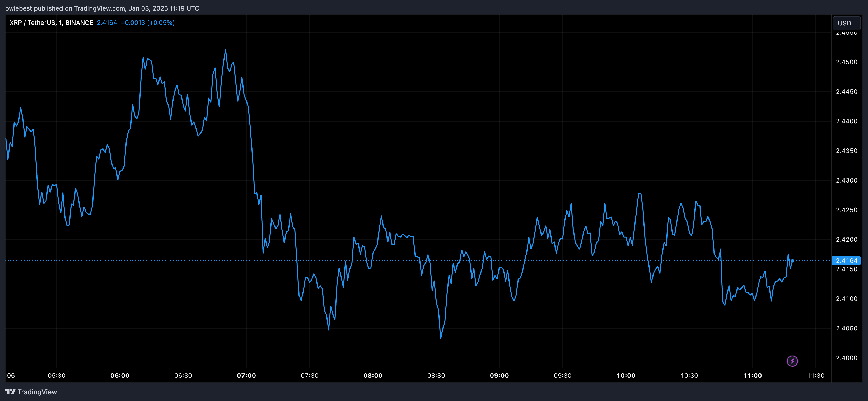
Task: Click the 11:00 time axis label
Action: tap(752, 375)
